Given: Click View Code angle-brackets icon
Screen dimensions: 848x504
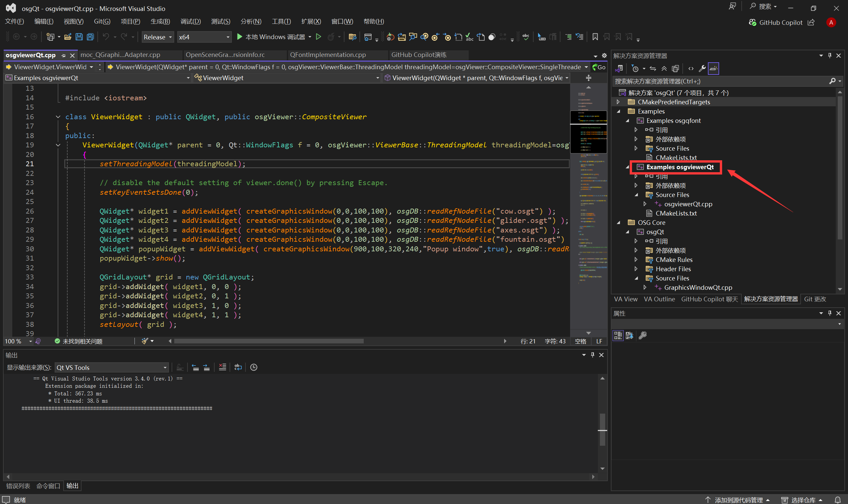Looking at the screenshot, I should coord(691,69).
